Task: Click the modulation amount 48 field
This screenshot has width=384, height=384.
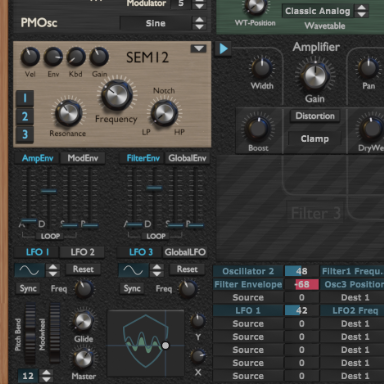Action: tap(301, 271)
